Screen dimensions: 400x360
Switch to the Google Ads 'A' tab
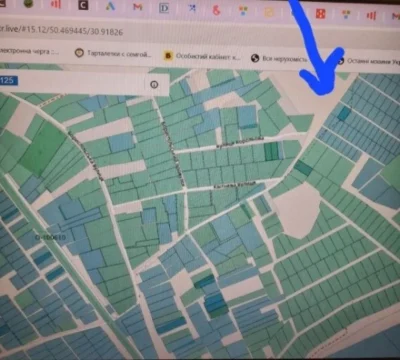point(110,6)
